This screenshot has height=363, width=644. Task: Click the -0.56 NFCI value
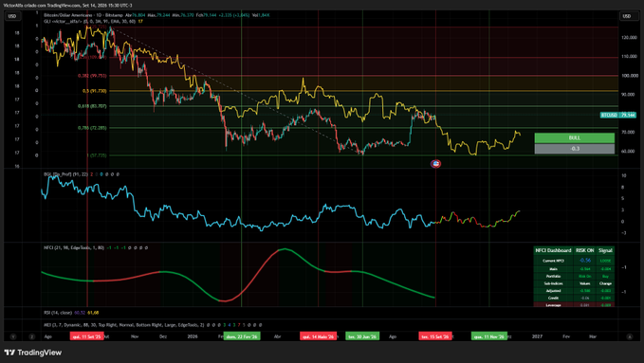585,261
